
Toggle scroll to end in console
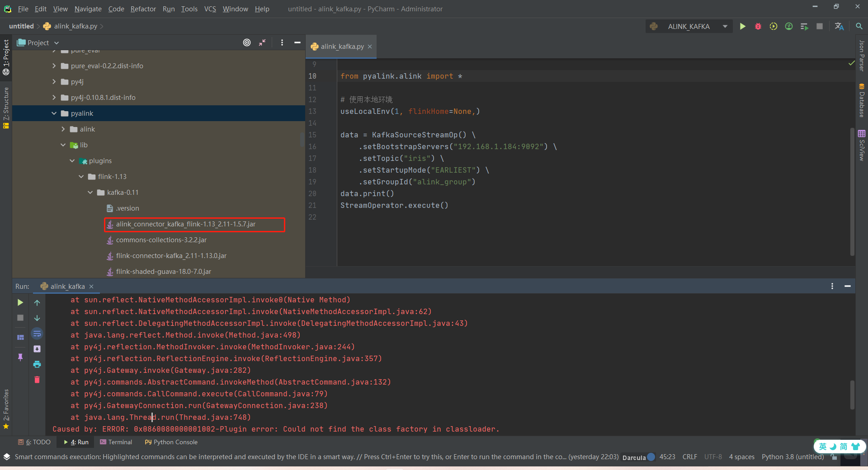37,349
